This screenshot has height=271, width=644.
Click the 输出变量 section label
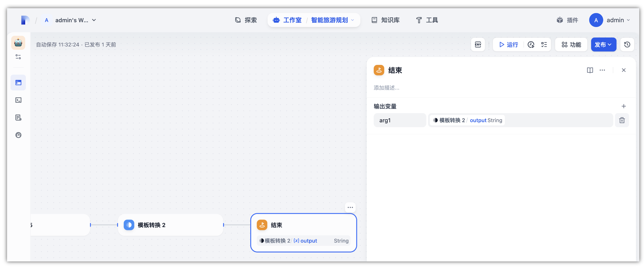[x=385, y=106]
